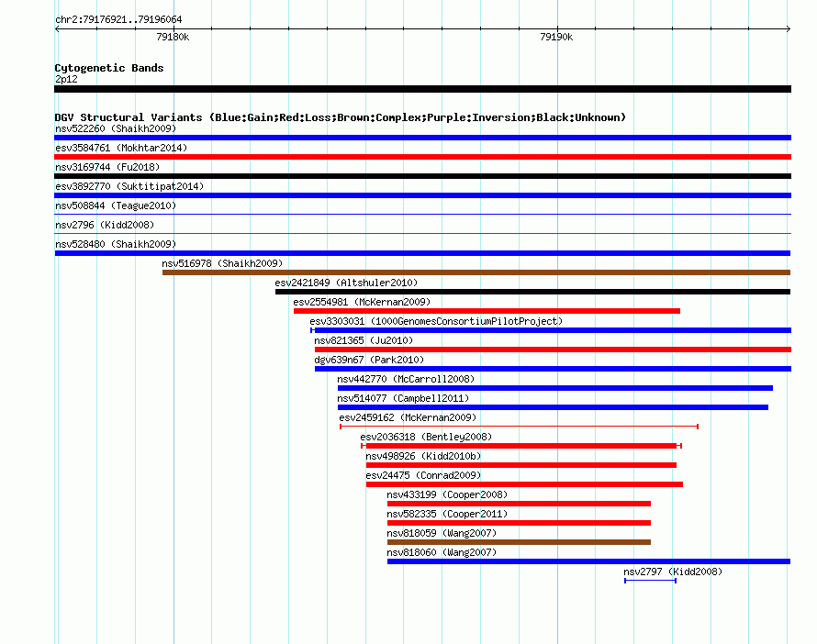Click the nsv2796 (Kidd2008) label
This screenshot has width=817, height=644.
105,225
